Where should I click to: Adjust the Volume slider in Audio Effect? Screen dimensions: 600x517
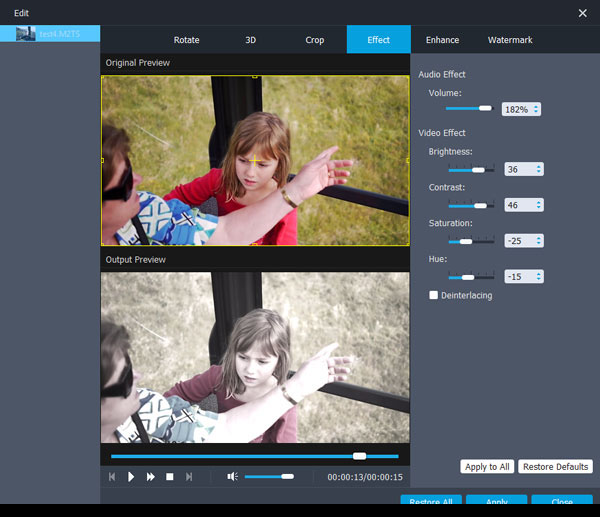coord(470,108)
